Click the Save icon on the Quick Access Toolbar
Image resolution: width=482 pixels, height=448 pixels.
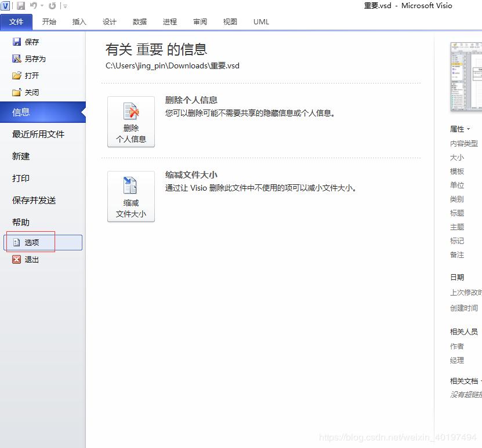pyautogui.click(x=20, y=6)
